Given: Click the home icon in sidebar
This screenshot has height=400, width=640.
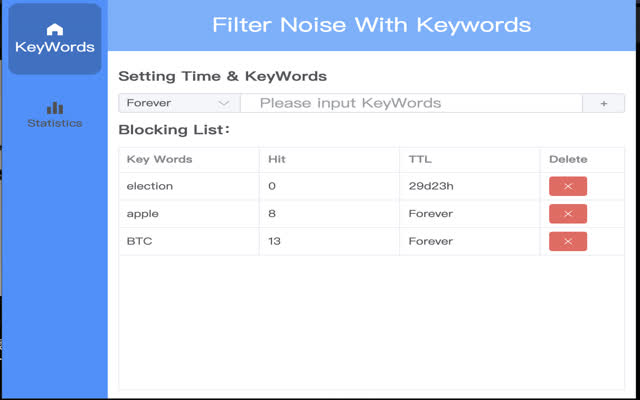Looking at the screenshot, I should [55, 29].
